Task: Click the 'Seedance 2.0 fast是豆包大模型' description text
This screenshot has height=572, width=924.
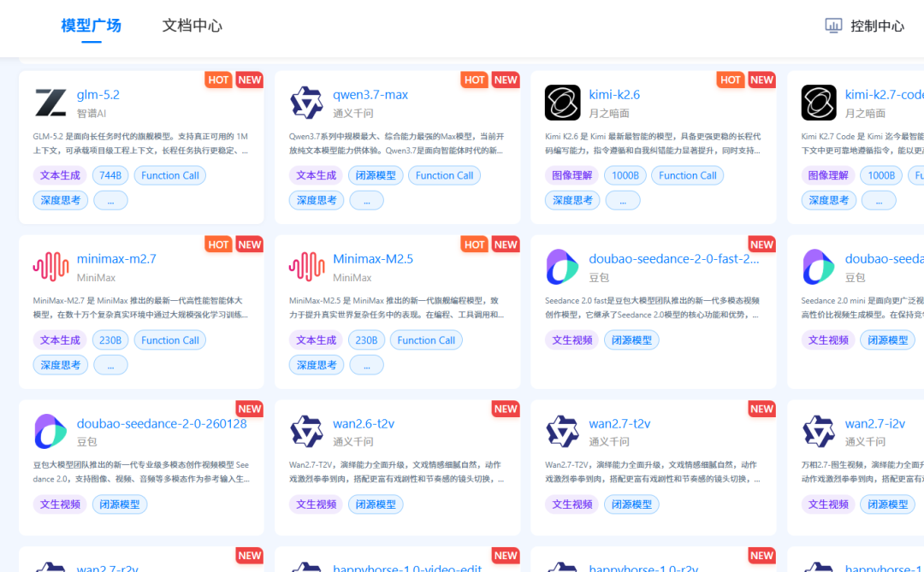Action: tap(652, 308)
